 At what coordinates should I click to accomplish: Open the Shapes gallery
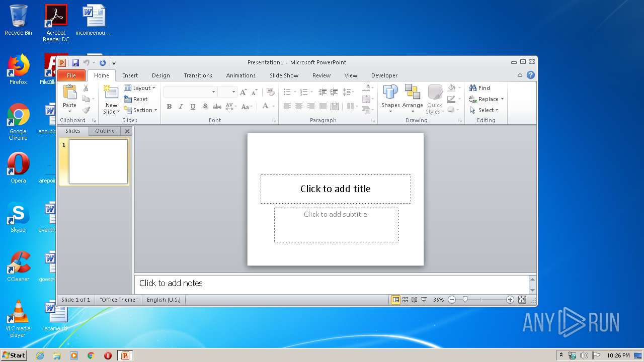390,99
